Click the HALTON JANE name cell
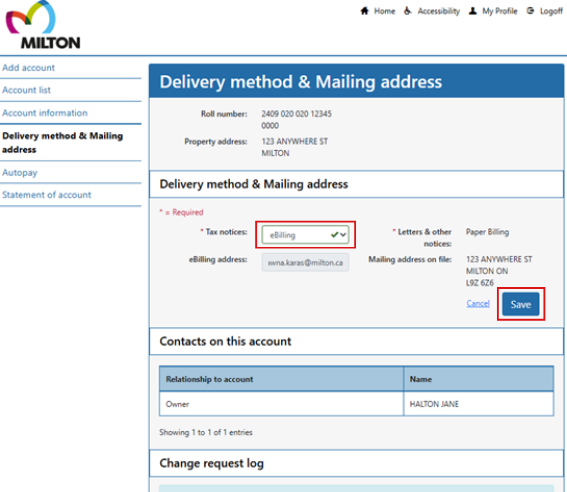This screenshot has width=567, height=492. click(479, 404)
